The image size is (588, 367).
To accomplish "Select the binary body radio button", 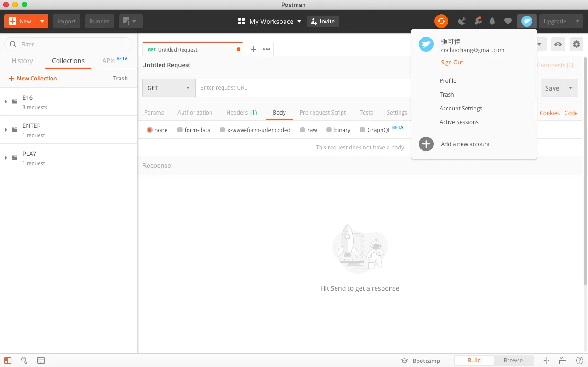I will coord(329,130).
